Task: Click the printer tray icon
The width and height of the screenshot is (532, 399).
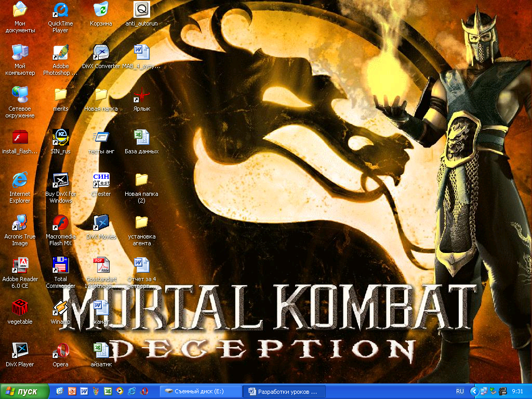Action: tap(503, 392)
